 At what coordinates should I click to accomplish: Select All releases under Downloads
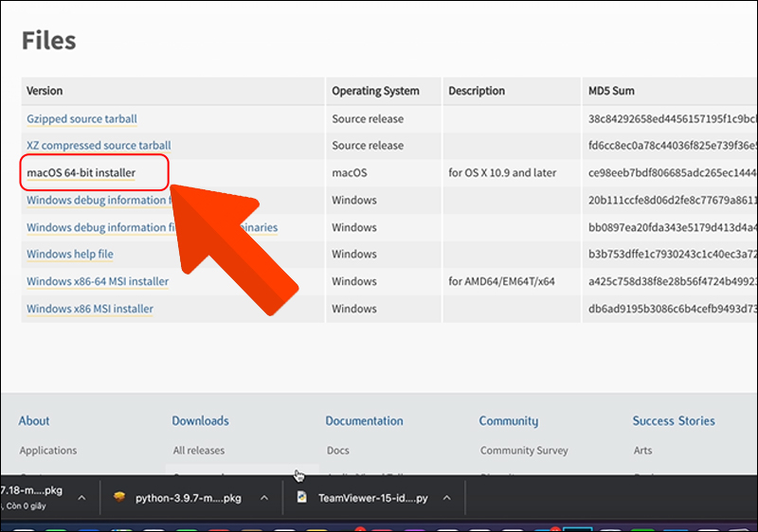[x=198, y=451]
